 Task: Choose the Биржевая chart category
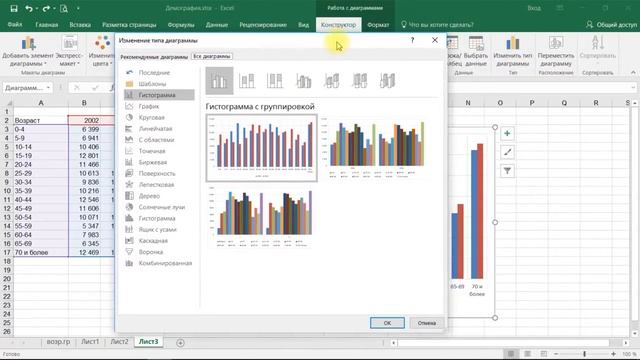point(159,162)
